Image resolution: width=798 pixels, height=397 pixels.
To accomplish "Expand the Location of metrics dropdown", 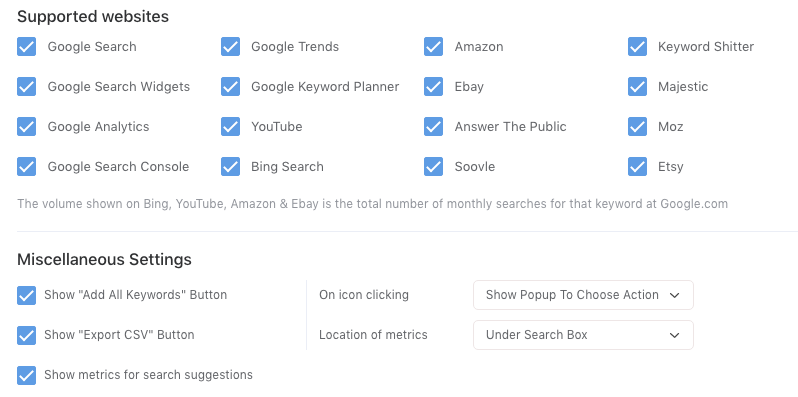I will (x=583, y=335).
